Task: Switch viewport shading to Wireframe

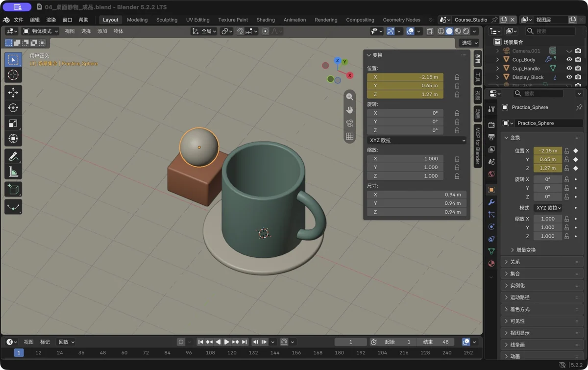Action: [x=441, y=31]
